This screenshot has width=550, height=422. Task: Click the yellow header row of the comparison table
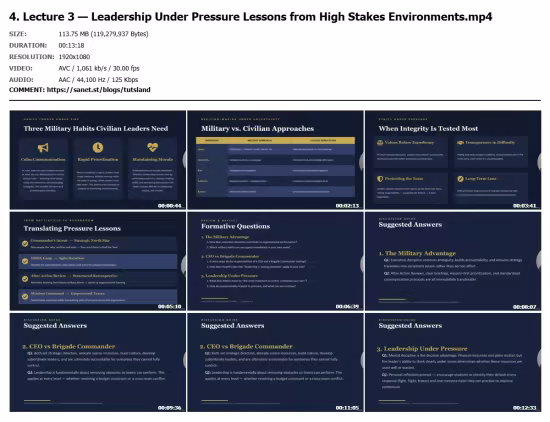click(275, 141)
